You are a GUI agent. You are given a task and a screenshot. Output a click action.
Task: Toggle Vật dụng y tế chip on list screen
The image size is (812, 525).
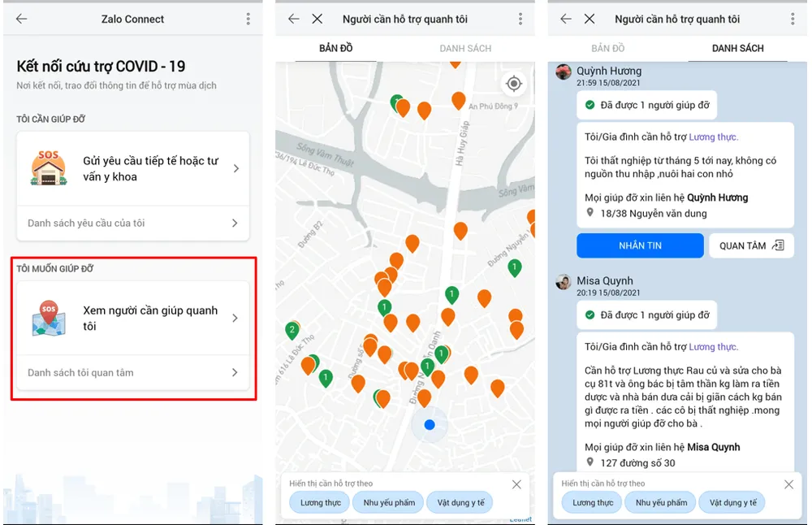(x=732, y=502)
